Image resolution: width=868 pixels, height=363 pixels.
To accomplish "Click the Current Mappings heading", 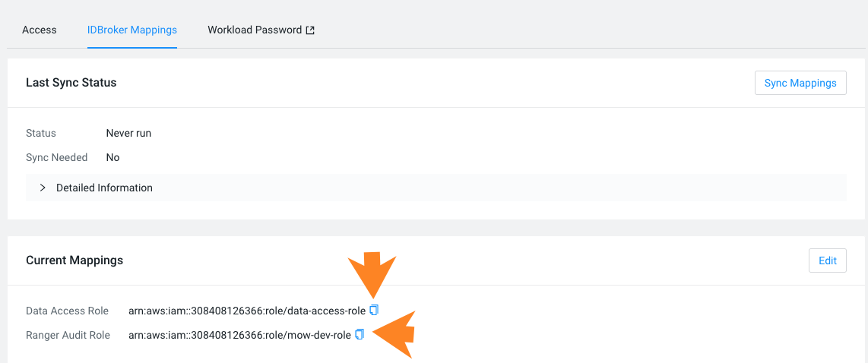I will click(74, 260).
